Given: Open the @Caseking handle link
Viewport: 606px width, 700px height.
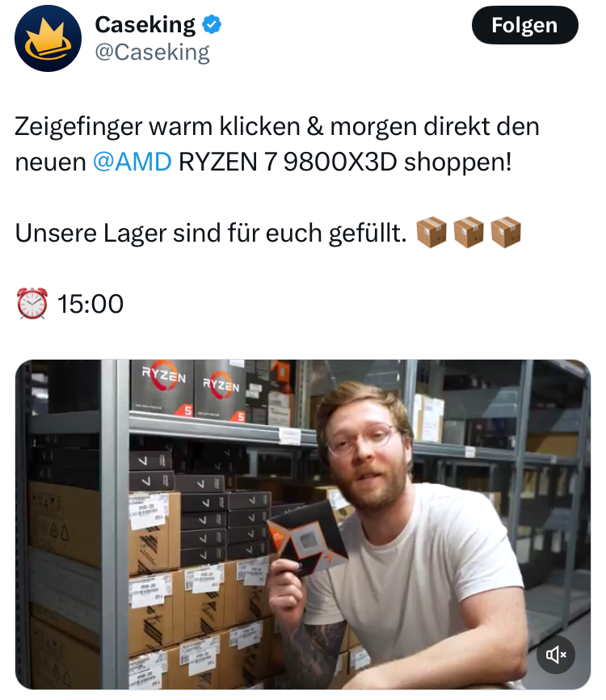Looking at the screenshot, I should click(152, 53).
